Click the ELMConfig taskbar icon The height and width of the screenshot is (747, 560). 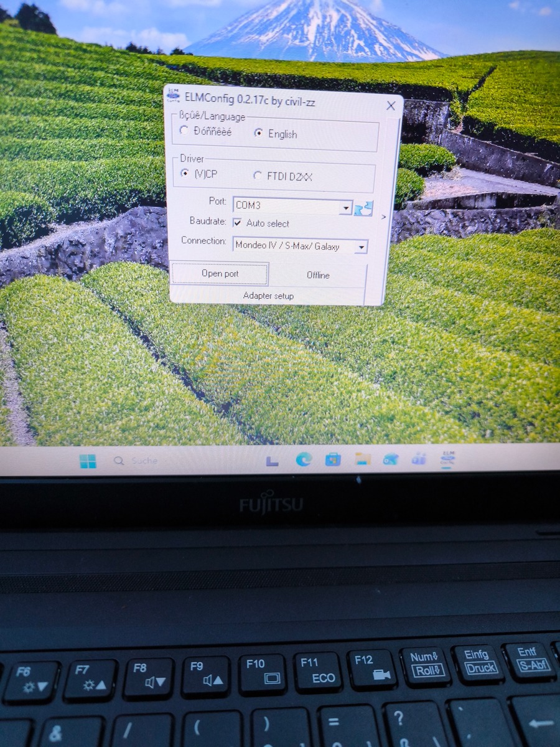[447, 459]
